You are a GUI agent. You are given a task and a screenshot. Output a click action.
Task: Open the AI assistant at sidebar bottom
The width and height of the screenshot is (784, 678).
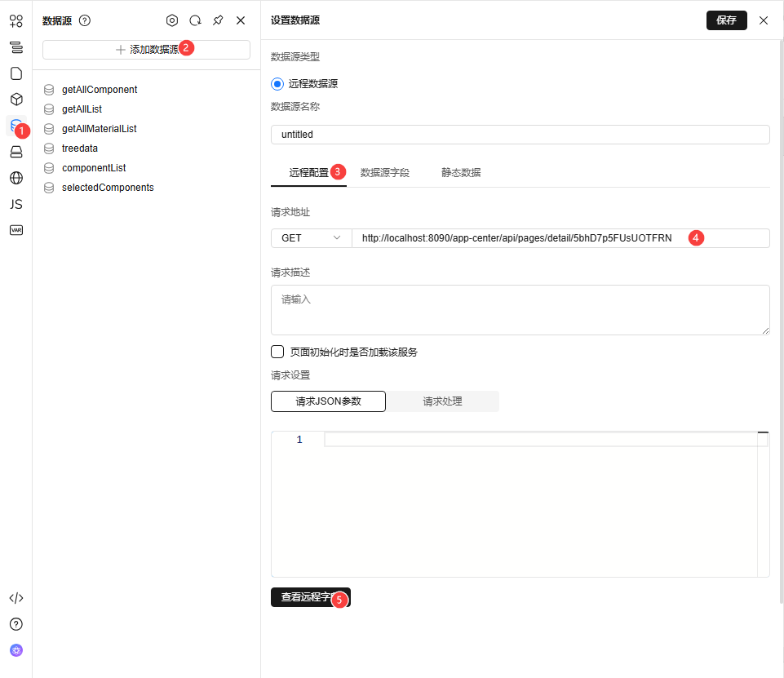pyautogui.click(x=16, y=650)
